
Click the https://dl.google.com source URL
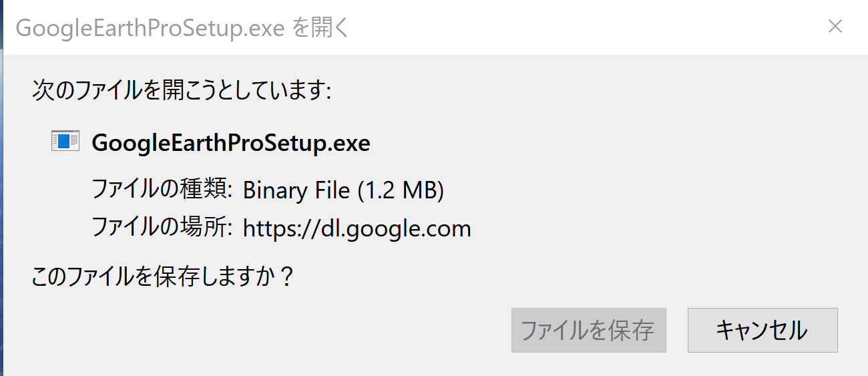click(x=357, y=229)
